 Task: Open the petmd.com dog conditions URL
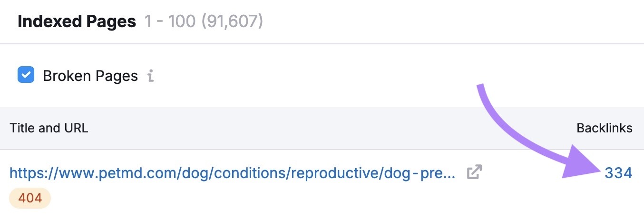(233, 172)
